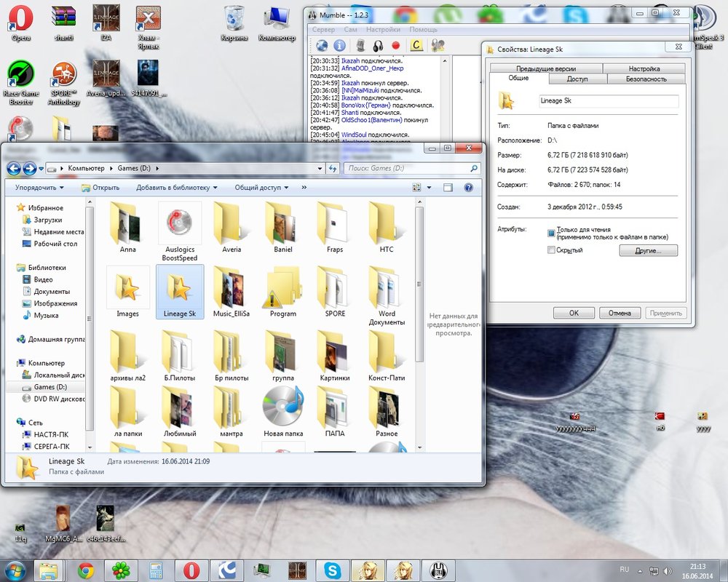Click the folder name field 'Lineage Sk'
728x582 pixels.
[x=608, y=101]
